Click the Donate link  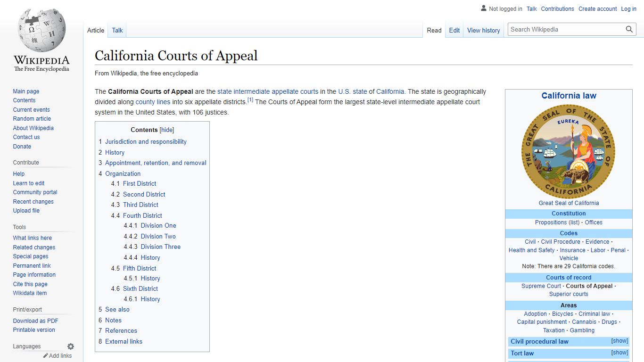(x=22, y=147)
